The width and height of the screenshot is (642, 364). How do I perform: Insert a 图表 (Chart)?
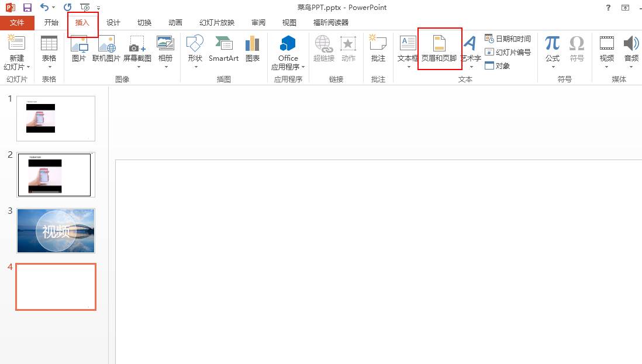pyautogui.click(x=253, y=49)
